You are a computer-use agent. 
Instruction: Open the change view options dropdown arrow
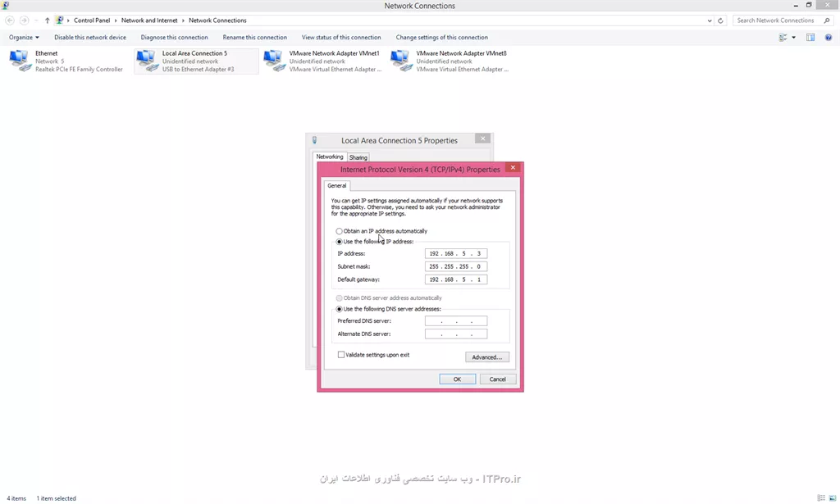tap(793, 37)
